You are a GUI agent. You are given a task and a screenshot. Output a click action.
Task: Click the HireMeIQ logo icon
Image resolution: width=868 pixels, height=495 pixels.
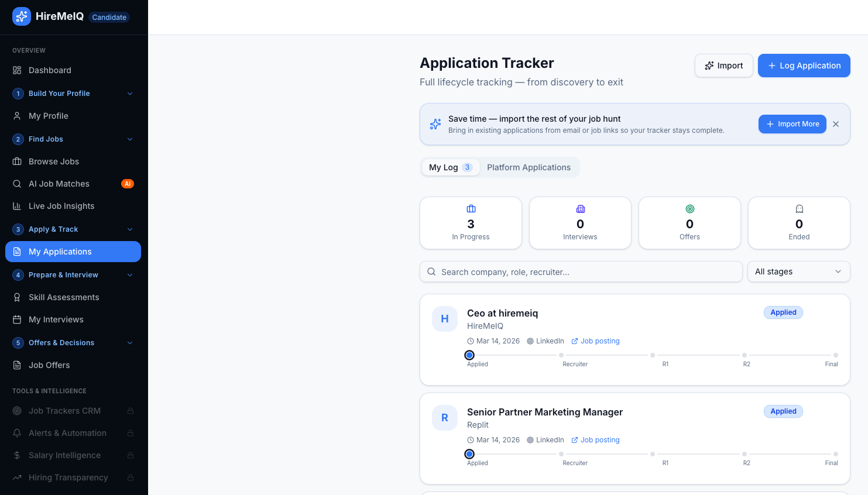pos(22,16)
